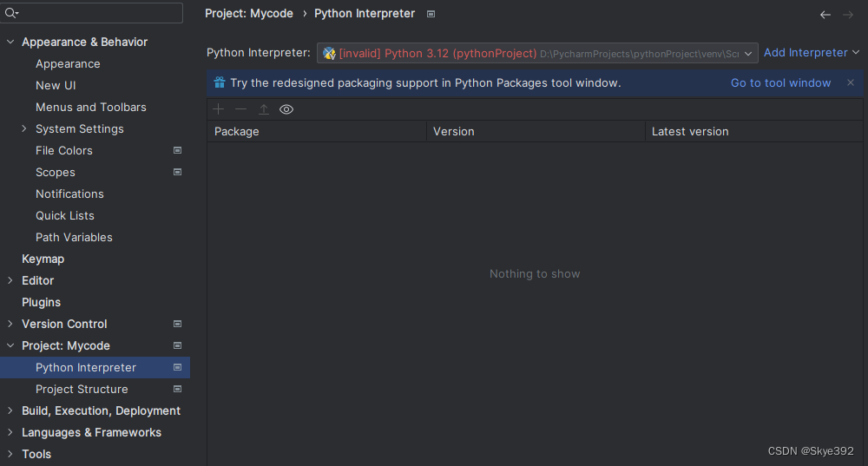Viewport: 868px width, 466px height.
Task: Collapse the Project: Mycode section
Action: point(10,345)
